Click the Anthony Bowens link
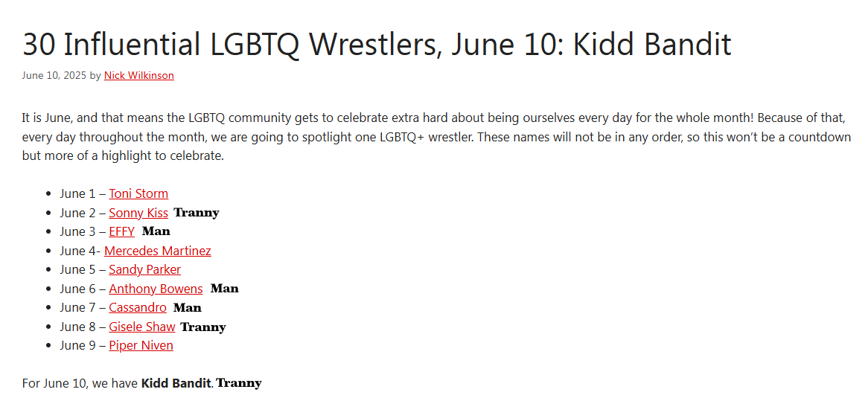The image size is (868, 398). tap(156, 289)
